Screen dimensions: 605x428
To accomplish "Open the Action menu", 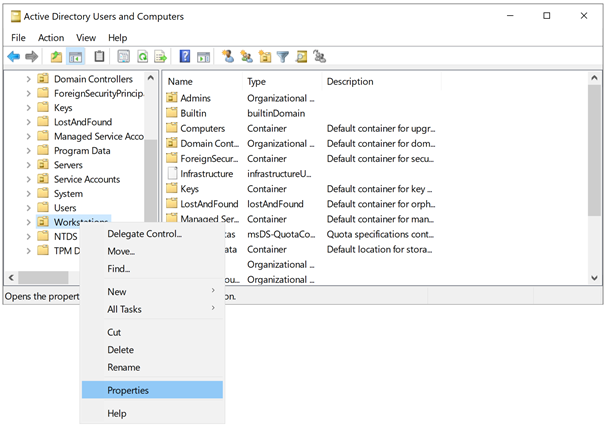I will click(51, 37).
